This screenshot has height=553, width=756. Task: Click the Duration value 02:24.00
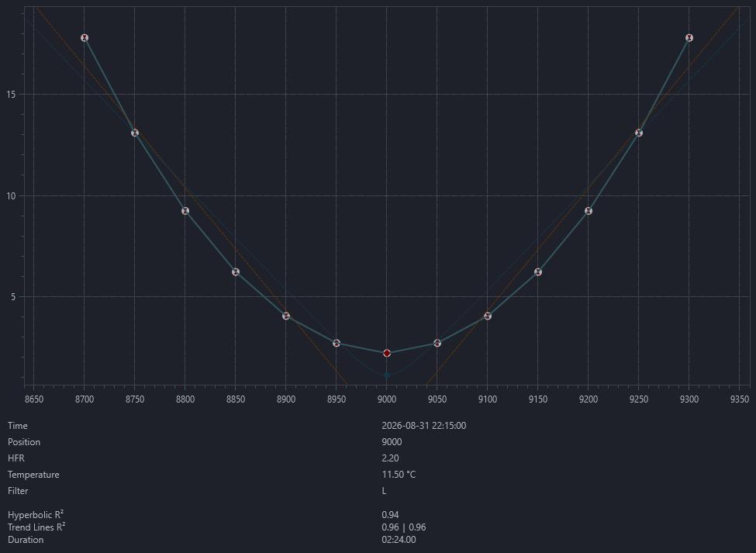point(399,540)
